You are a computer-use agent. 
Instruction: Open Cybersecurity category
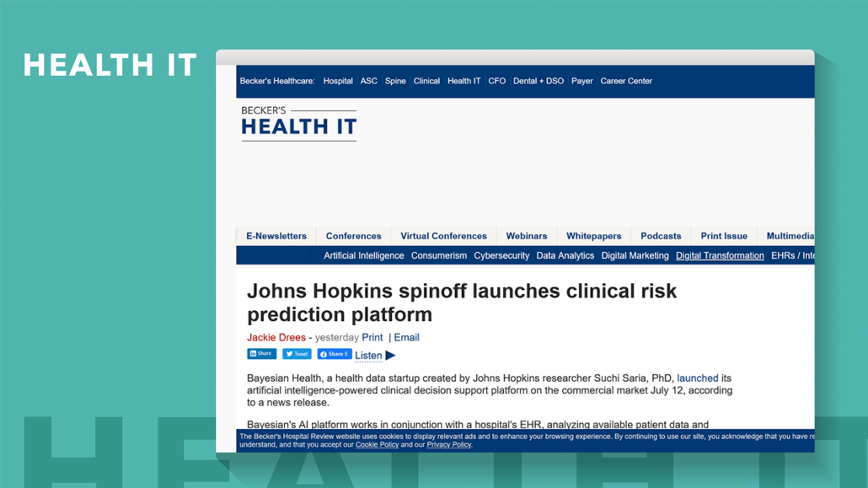[x=501, y=255]
